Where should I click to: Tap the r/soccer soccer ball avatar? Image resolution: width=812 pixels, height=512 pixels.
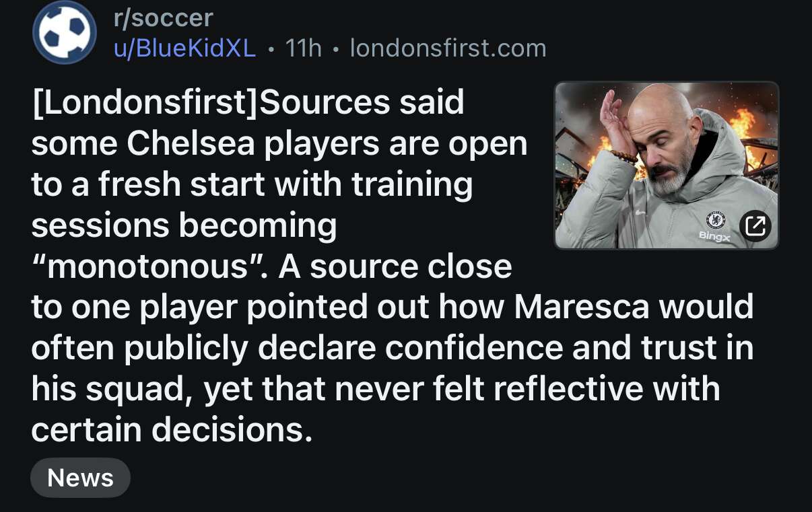pyautogui.click(x=65, y=33)
